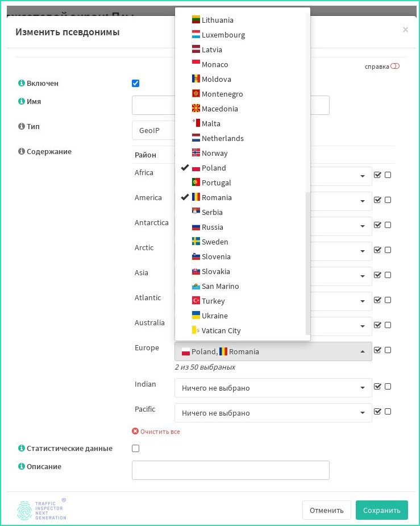Viewport: 420px width, 526px height.
Task: Uncheck the Включен checkbox
Action: pos(135,83)
